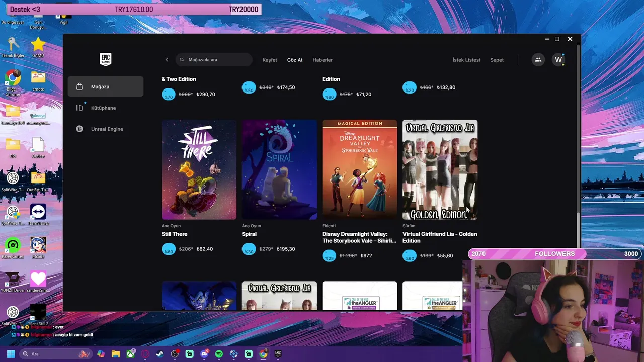Open the YandereSim desktop shortcut
Screen dimensions: 644x362
(x=38, y=282)
